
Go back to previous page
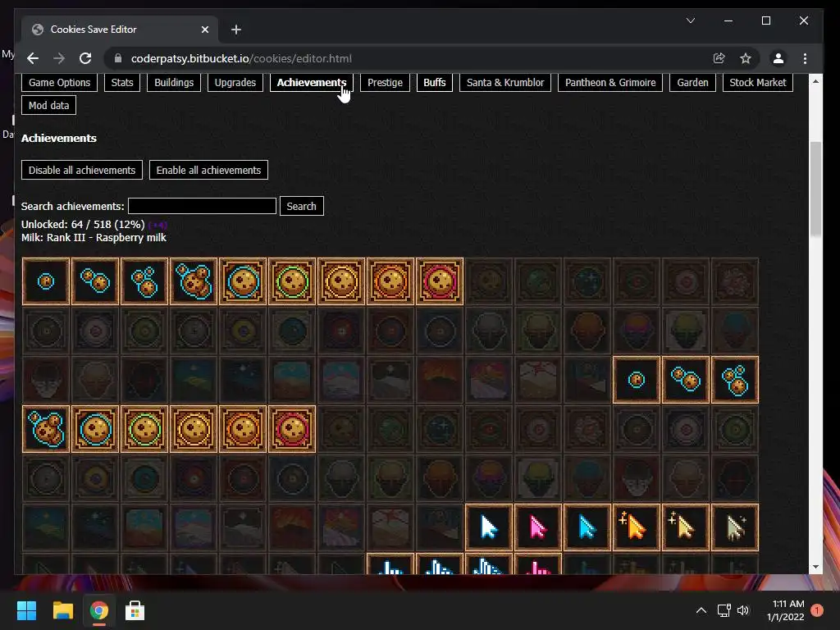33,58
